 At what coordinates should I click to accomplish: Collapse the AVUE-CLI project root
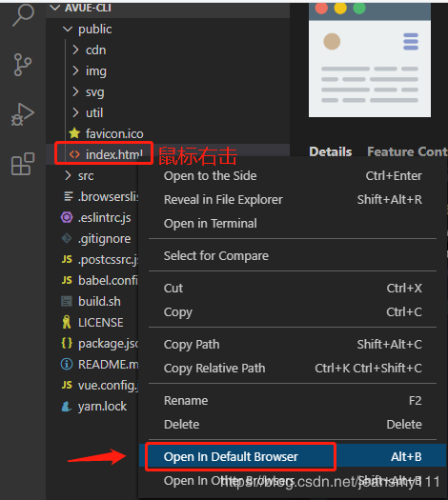tap(55, 8)
